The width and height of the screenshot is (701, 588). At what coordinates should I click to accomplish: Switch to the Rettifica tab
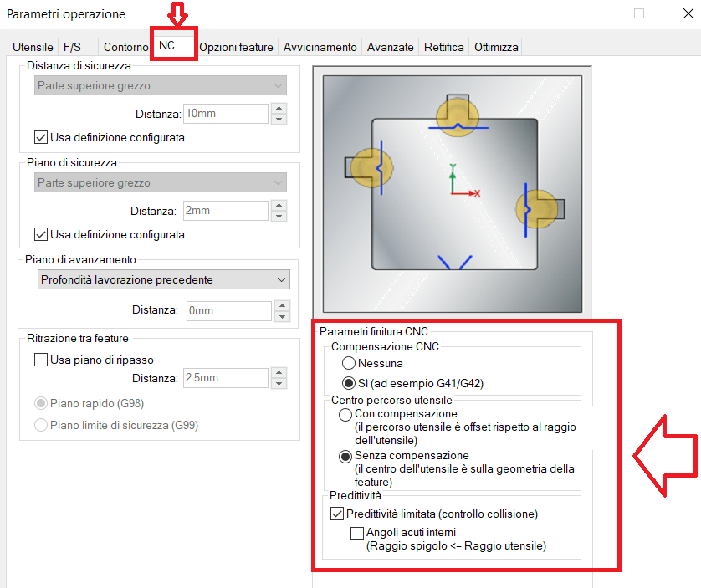coord(444,47)
